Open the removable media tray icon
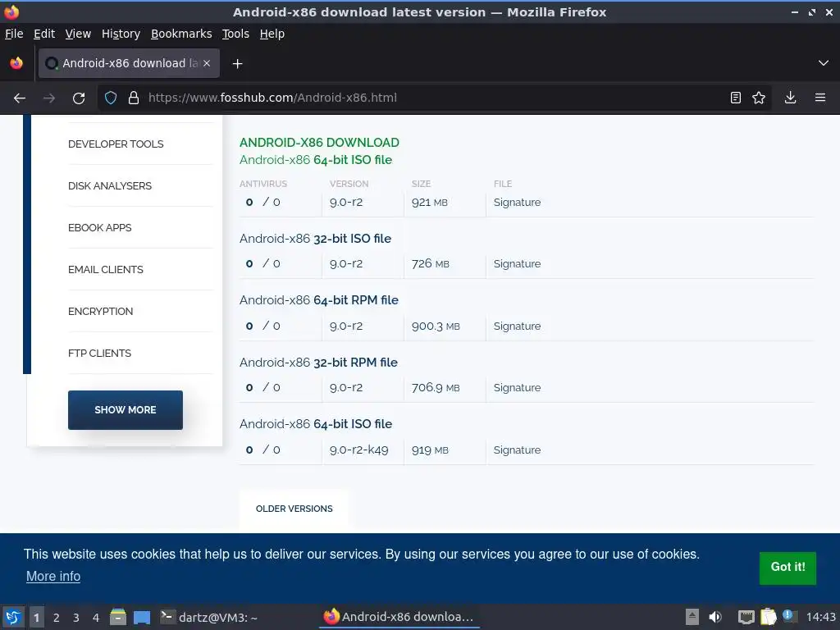The height and width of the screenshot is (630, 840). (692, 617)
